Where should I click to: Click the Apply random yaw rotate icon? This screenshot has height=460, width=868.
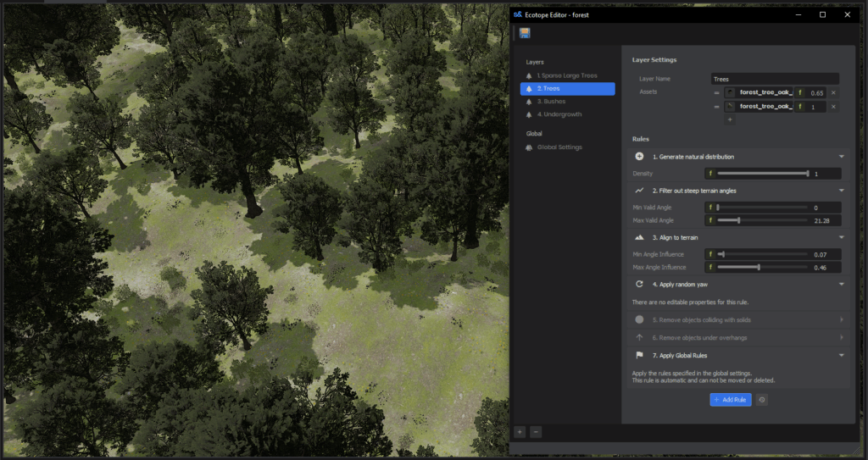point(639,284)
